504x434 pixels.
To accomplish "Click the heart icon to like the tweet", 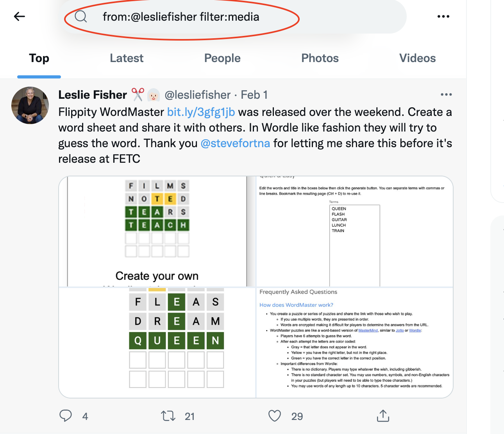I will [275, 416].
